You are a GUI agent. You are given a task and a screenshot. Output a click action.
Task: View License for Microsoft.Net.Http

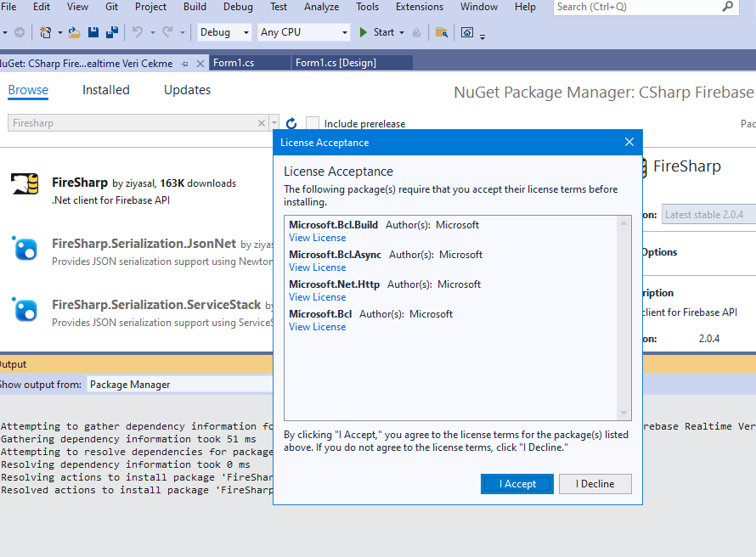point(317,297)
